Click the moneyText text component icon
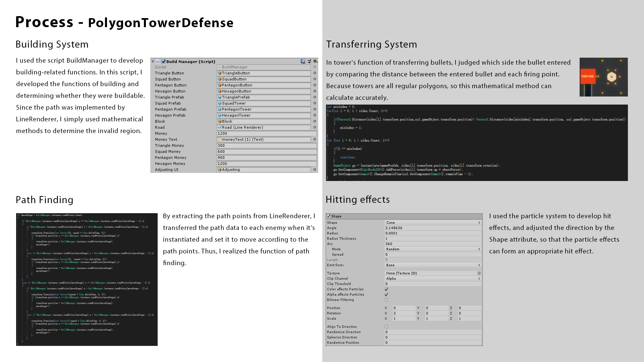The height and width of the screenshot is (362, 644). pyautogui.click(x=220, y=139)
